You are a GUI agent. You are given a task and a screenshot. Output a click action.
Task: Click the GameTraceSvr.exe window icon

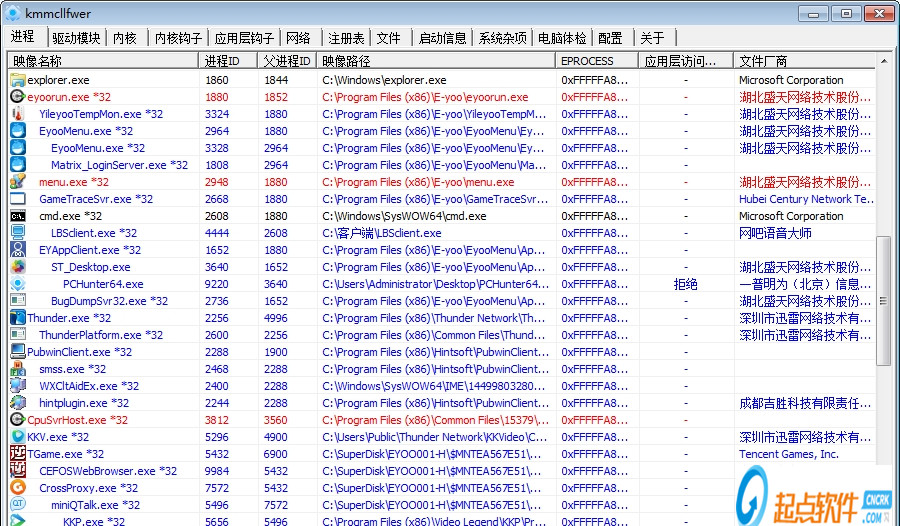pyautogui.click(x=18, y=199)
